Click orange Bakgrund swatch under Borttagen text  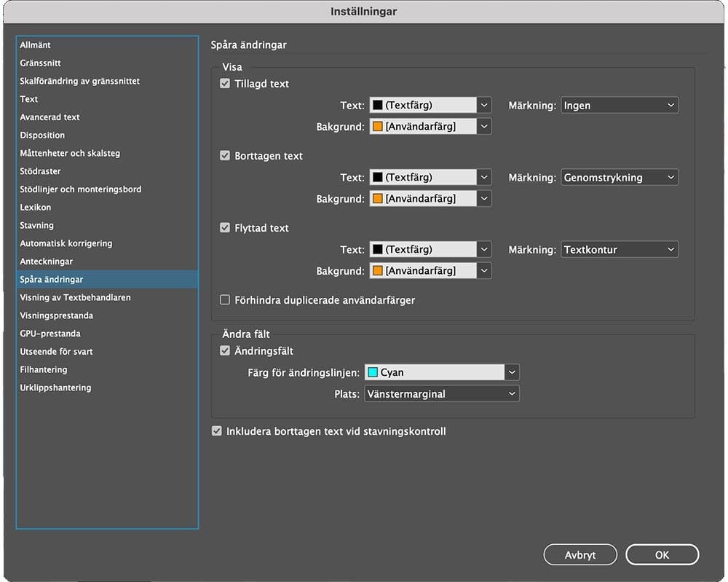click(378, 198)
